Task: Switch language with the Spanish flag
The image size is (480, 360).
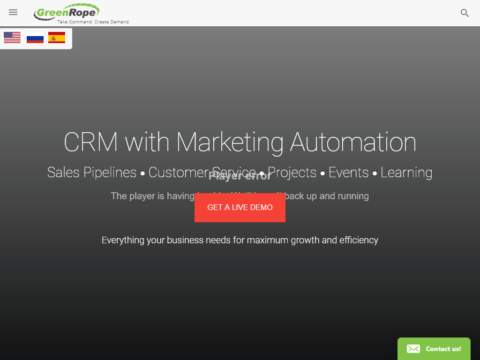Action: [57, 37]
